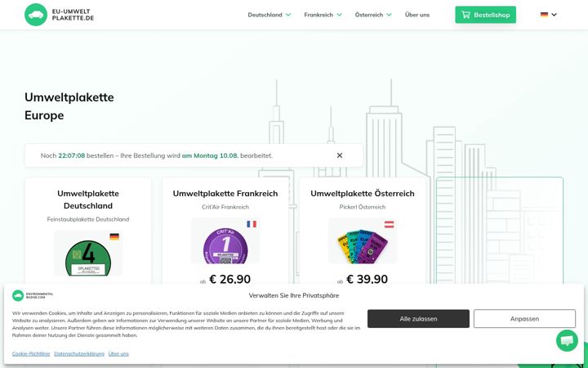This screenshot has width=588, height=368.
Task: Click the purple Crit'Air 1 sticker image
Action: coord(225,245)
